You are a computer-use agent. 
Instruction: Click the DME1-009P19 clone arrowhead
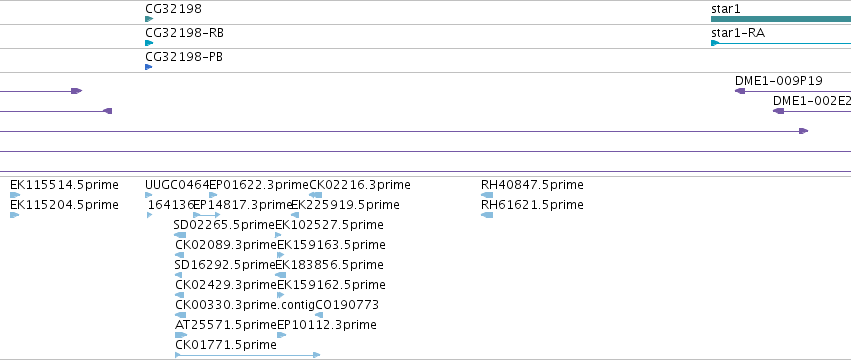740,91
